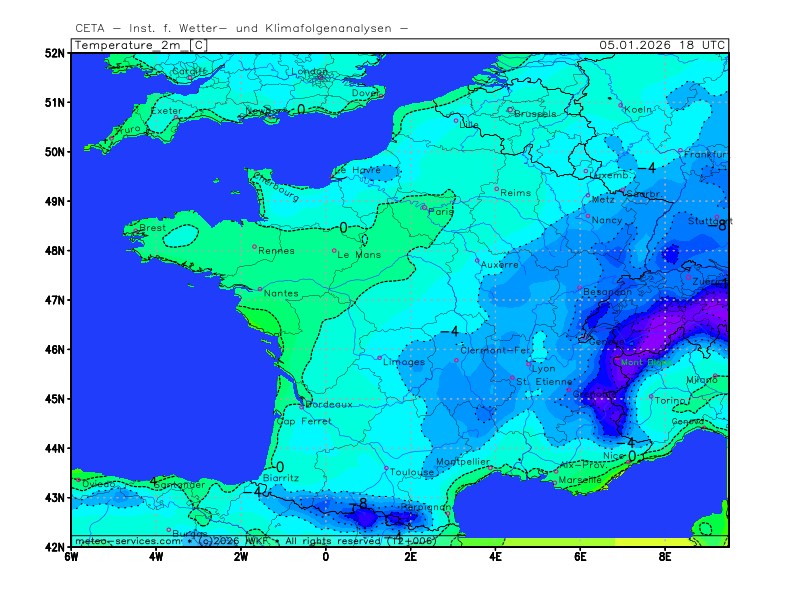Select the Rennes location dot
Image resolution: width=800 pixels, height=600 pixels.
coord(254,247)
